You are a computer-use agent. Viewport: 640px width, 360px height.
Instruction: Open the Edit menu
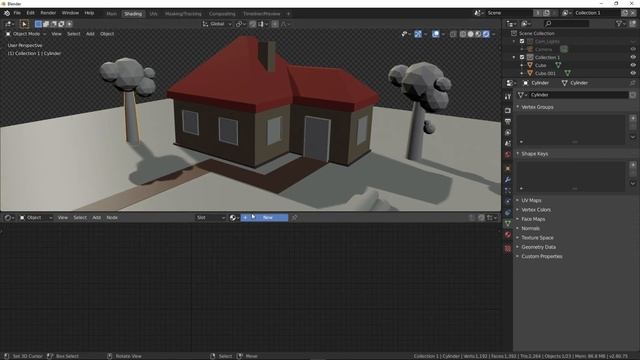pos(31,13)
